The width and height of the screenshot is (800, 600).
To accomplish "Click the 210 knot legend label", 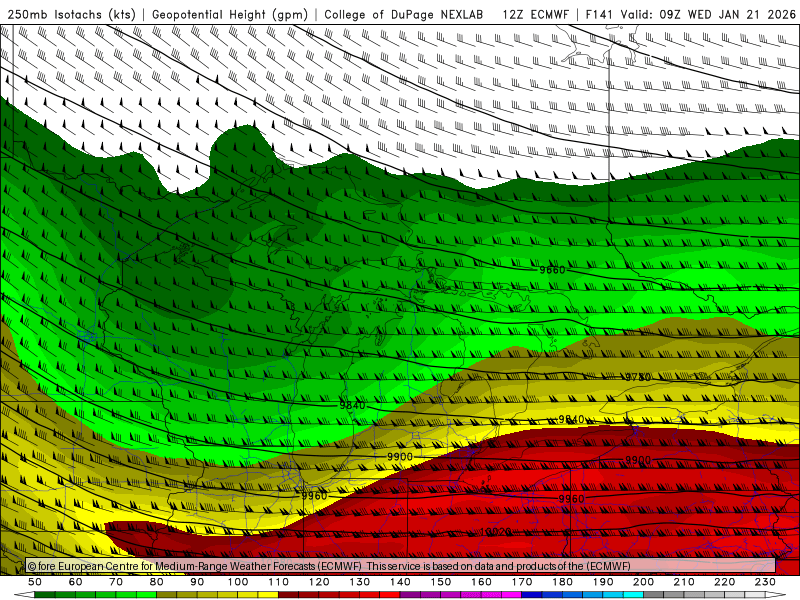I will 684,582.
